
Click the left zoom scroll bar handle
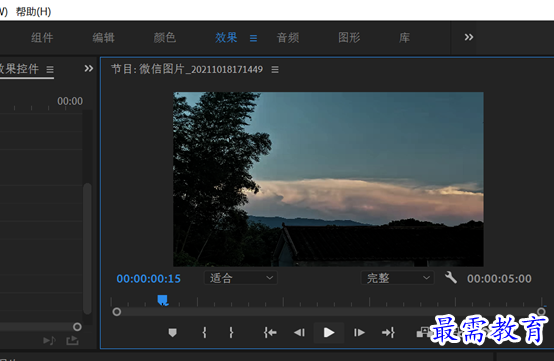pos(117,312)
